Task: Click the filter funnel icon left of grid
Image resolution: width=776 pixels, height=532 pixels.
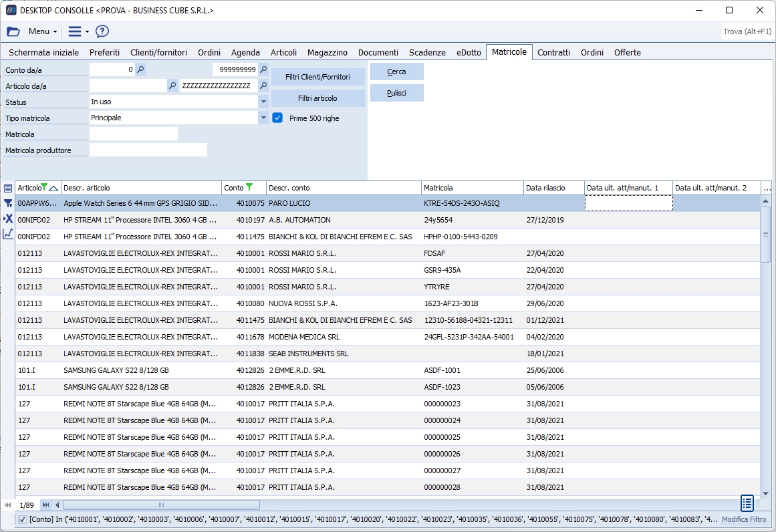Action: (x=8, y=203)
